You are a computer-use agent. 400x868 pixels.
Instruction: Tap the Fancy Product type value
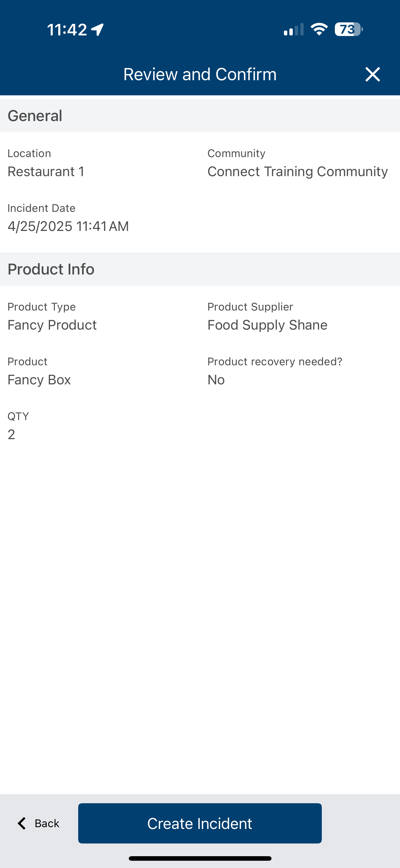point(52,325)
